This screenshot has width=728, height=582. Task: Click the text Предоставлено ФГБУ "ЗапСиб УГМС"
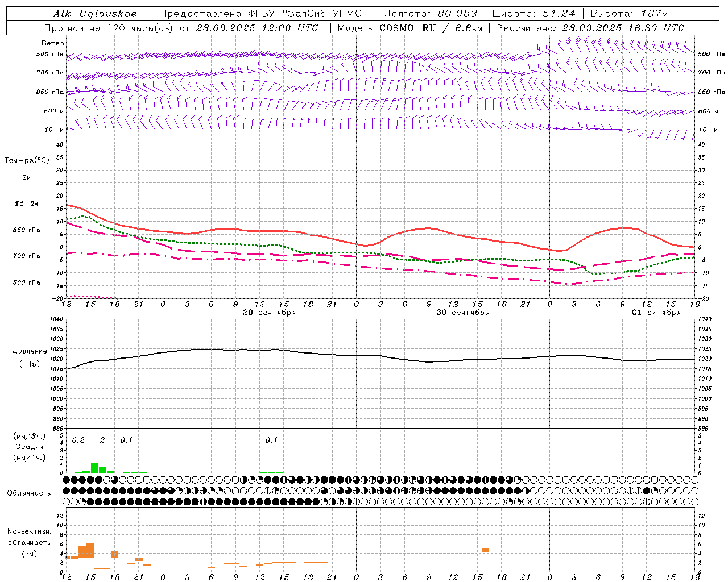coord(263,14)
